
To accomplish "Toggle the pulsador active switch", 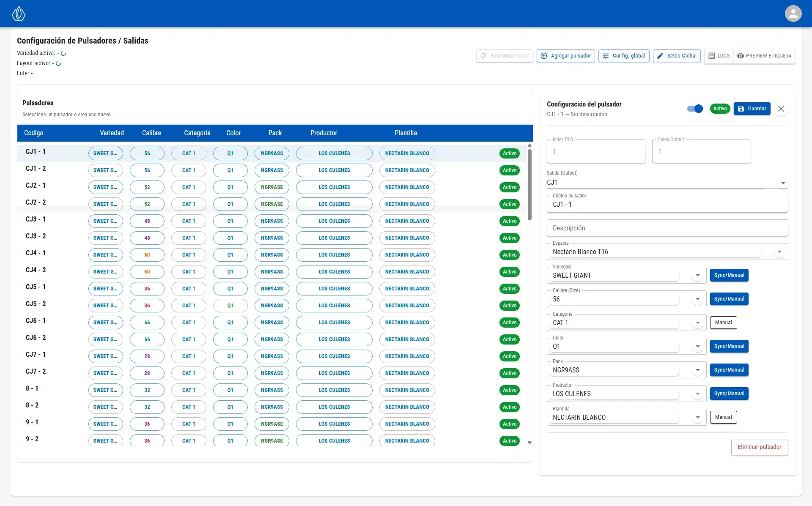I will 695,109.
